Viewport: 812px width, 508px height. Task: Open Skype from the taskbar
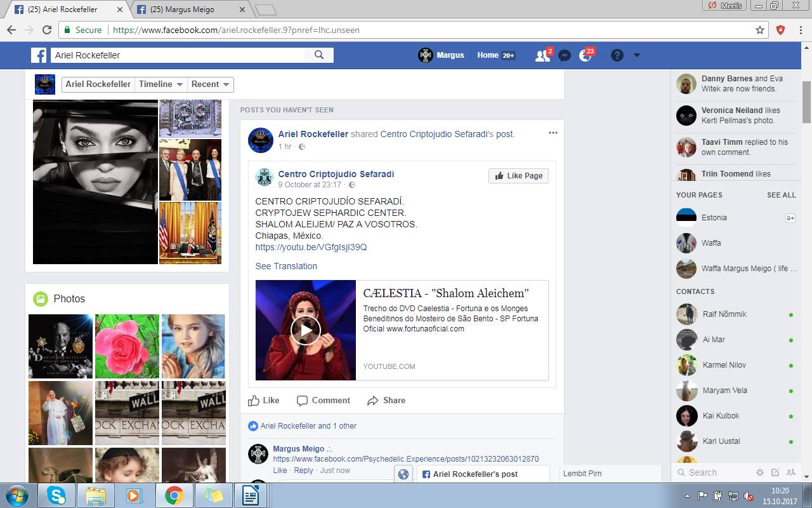56,495
